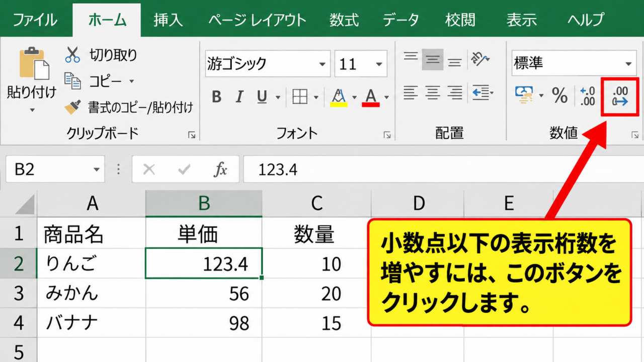Switch to the 校閲 tab

click(x=460, y=20)
